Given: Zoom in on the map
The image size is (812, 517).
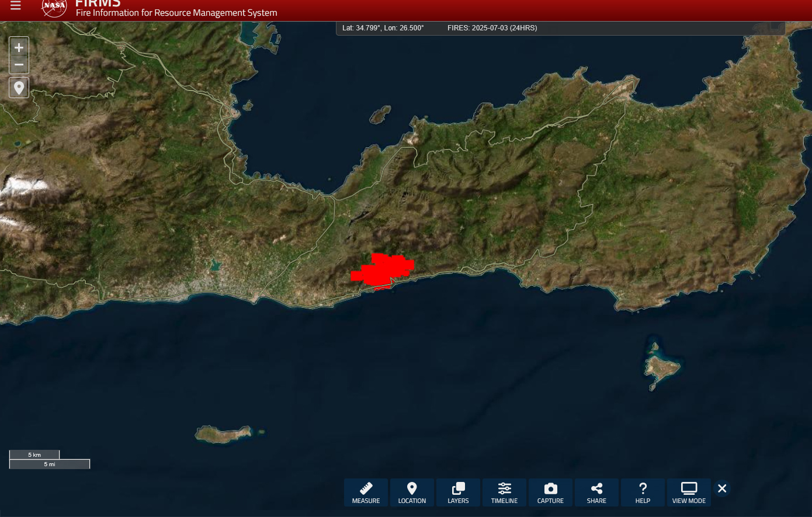Looking at the screenshot, I should click(x=19, y=47).
